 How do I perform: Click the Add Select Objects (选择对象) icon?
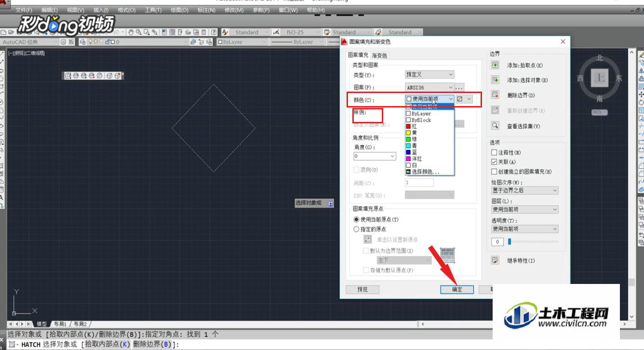coord(495,80)
